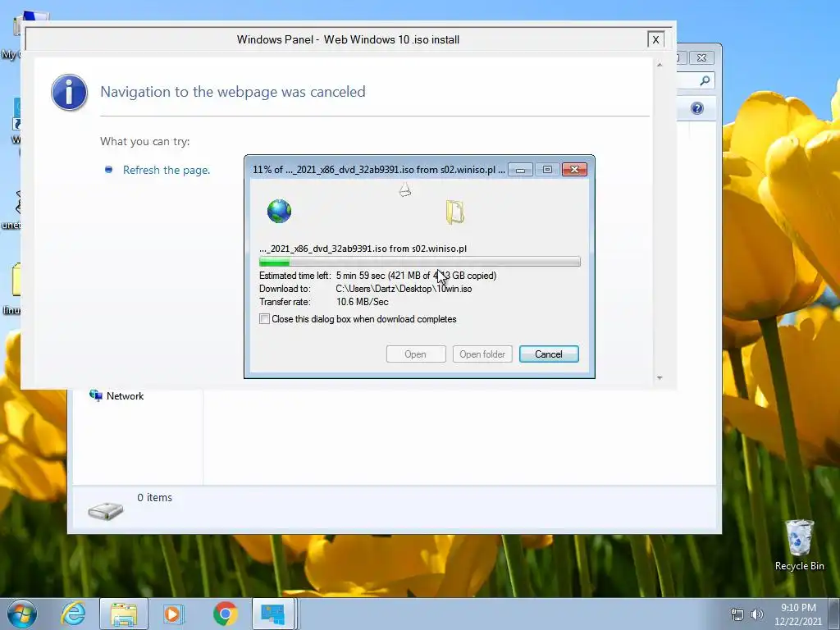Click the download path C:\Users\Dartz\Desktop\10win.iso
Screen dimensions: 840x630
[404, 289]
